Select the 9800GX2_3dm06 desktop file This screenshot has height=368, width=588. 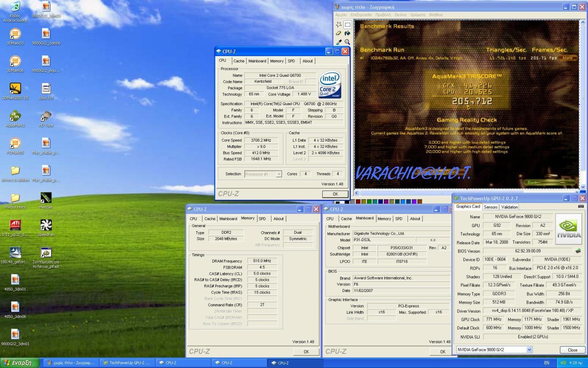point(46,37)
